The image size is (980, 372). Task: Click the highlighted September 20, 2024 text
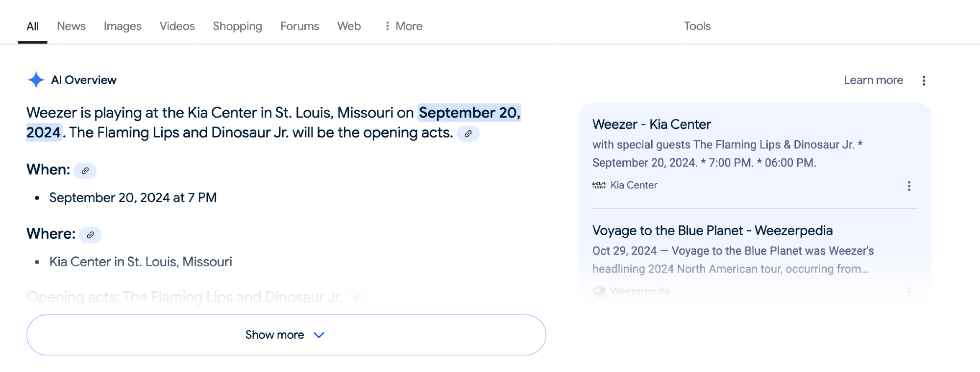tap(469, 113)
